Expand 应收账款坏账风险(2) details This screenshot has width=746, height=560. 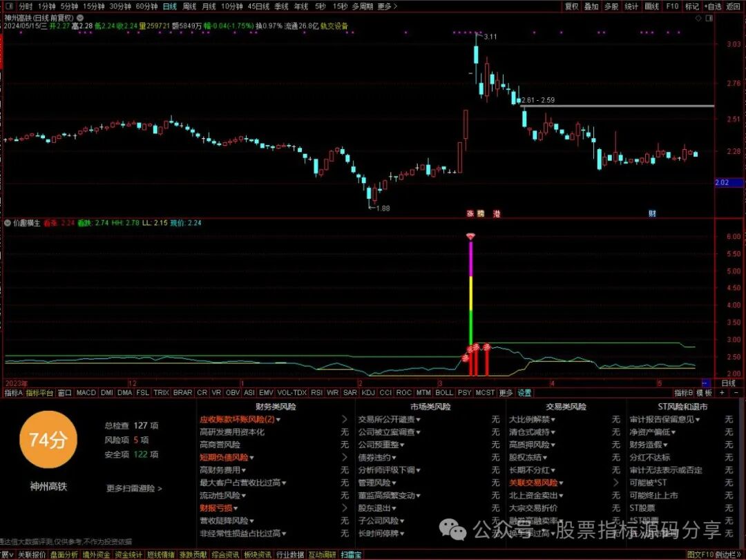click(x=240, y=420)
